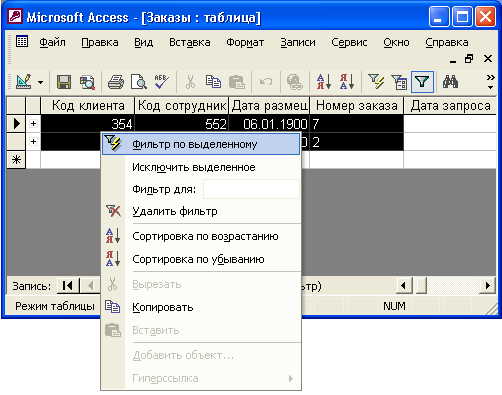The width and height of the screenshot is (502, 395).
Task: Click the Save floppy disk icon
Action: tap(64, 82)
